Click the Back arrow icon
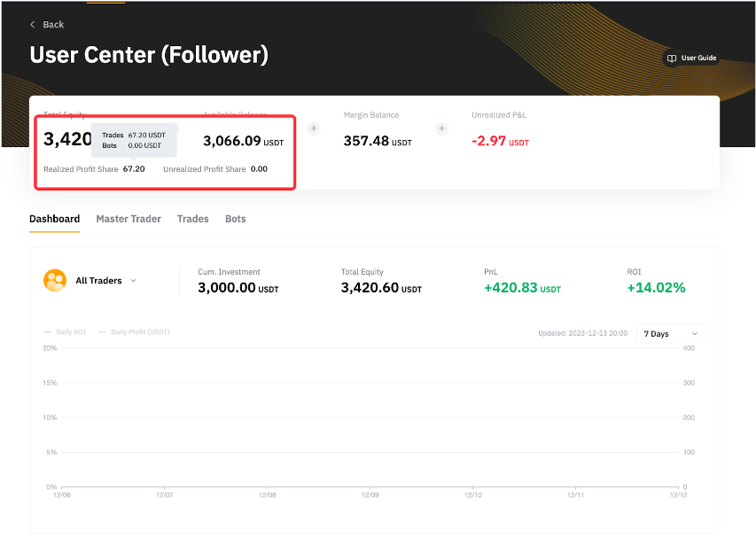 point(33,25)
